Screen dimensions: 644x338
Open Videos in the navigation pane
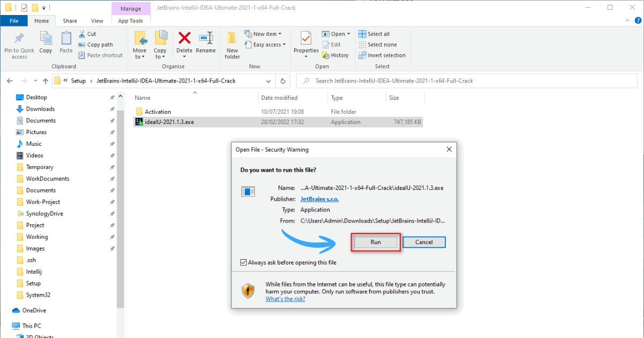(34, 156)
